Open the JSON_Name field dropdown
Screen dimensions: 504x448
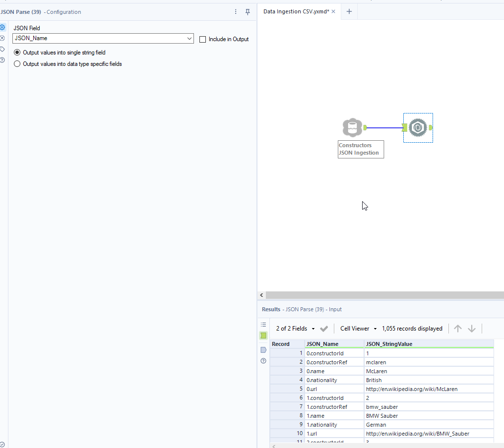(x=189, y=38)
